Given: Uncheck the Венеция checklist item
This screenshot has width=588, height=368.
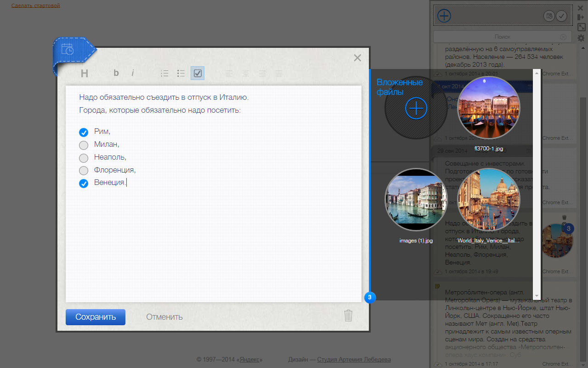Looking at the screenshot, I should coord(84,184).
